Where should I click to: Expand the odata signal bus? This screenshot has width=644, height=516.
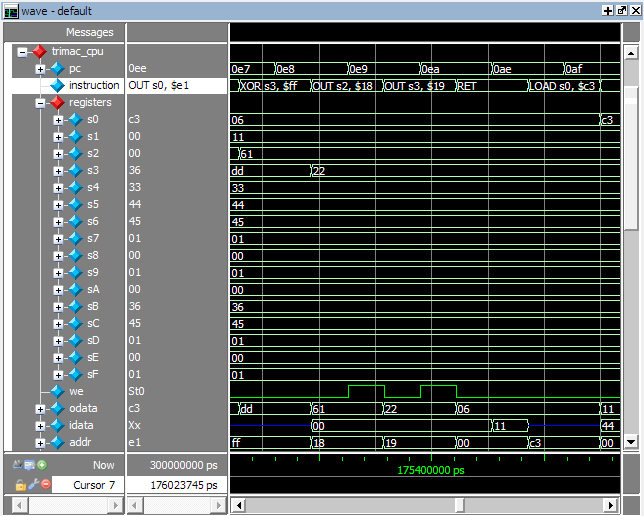[x=40, y=408]
